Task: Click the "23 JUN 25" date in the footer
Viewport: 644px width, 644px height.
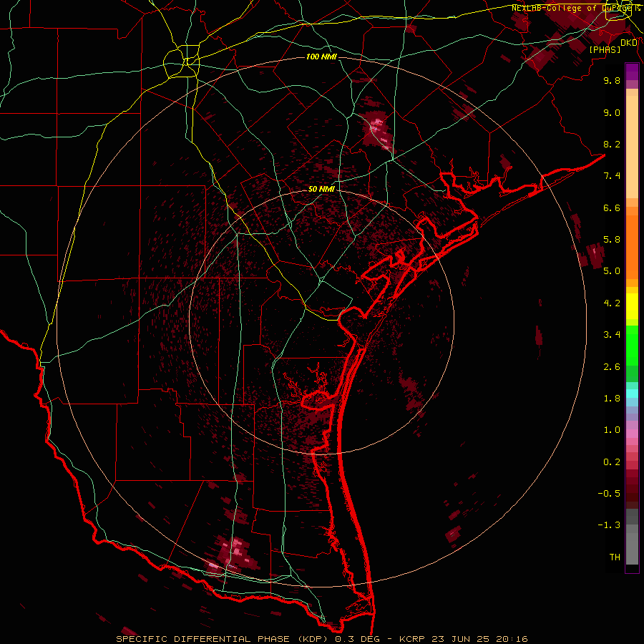Action: [x=462, y=639]
